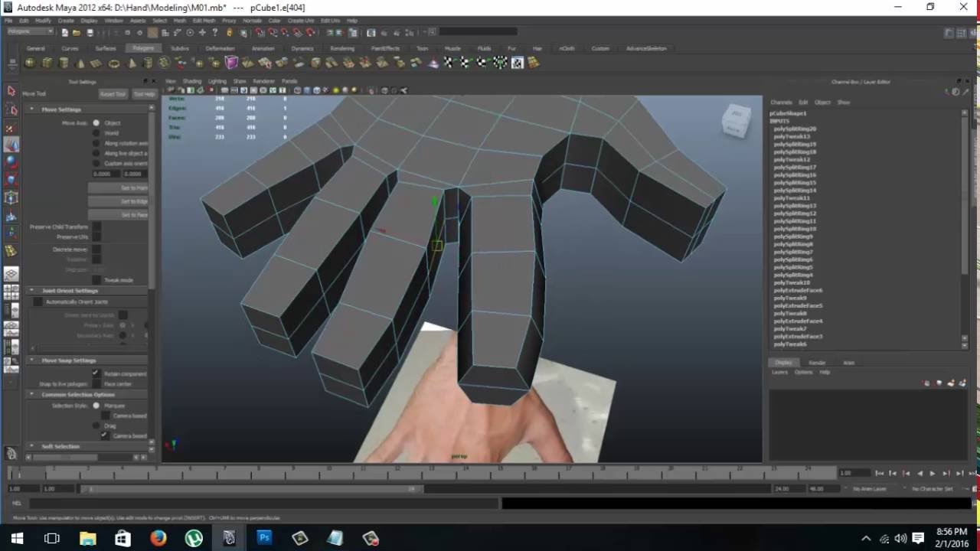
Task: Click the question mark snap icon
Action: [215, 32]
